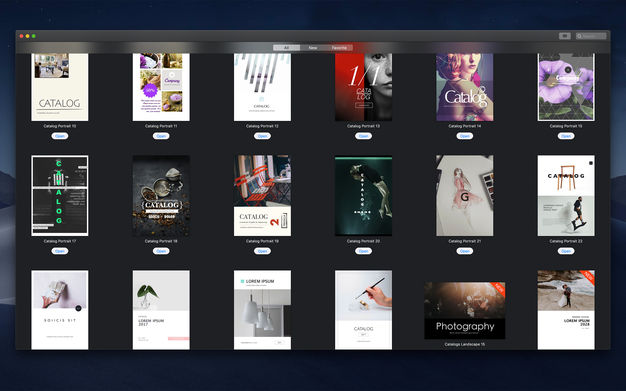This screenshot has width=626, height=391.
Task: Select the purple flower Company thumbnail
Action: coord(566,87)
